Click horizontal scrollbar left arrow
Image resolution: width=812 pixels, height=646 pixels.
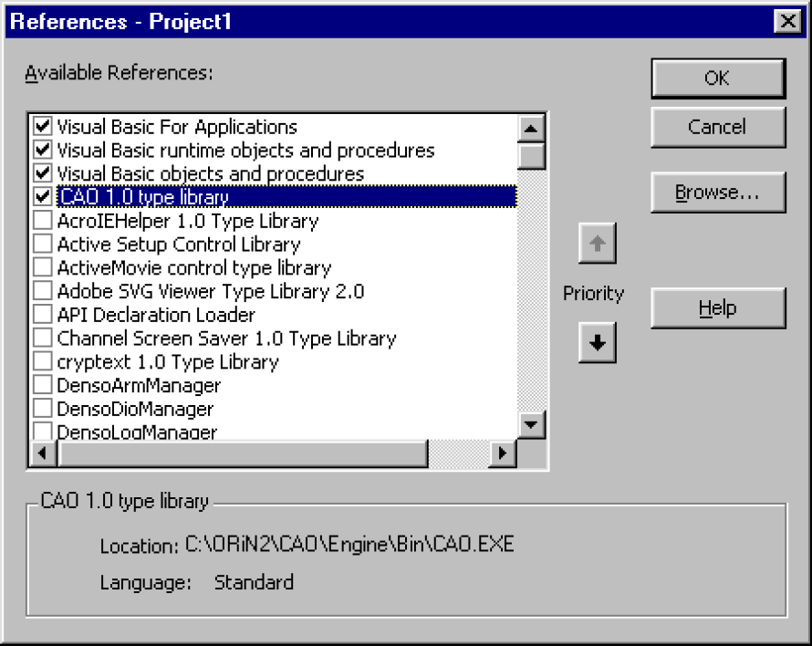coord(43,453)
